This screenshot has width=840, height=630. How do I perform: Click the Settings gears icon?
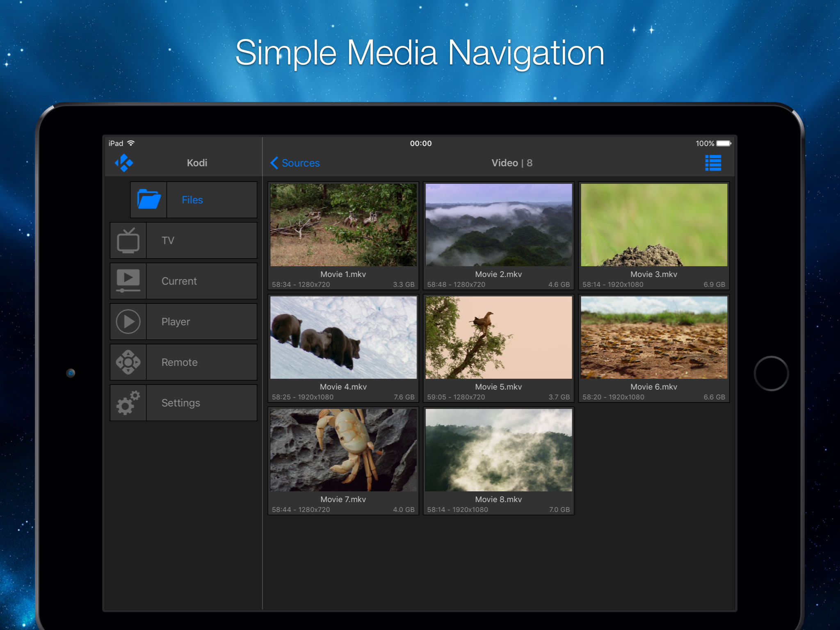point(128,403)
